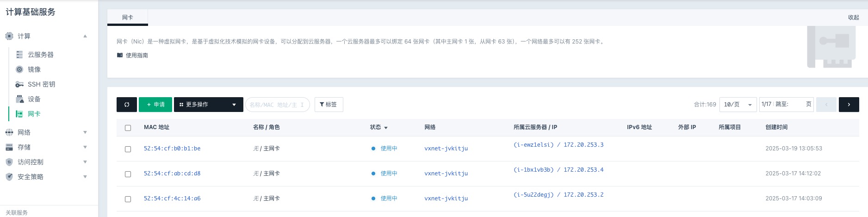
Task: Click the 网卡 sidebar icon
Action: (x=19, y=114)
